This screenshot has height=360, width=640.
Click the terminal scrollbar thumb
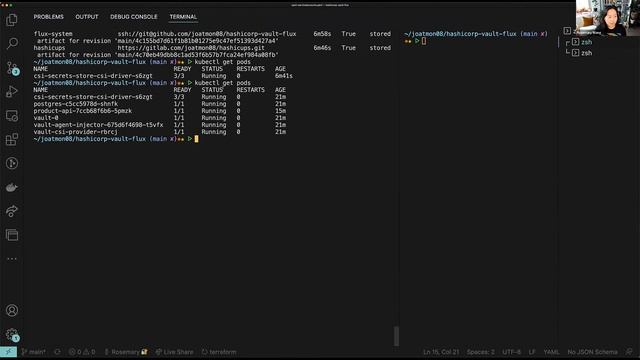396,336
